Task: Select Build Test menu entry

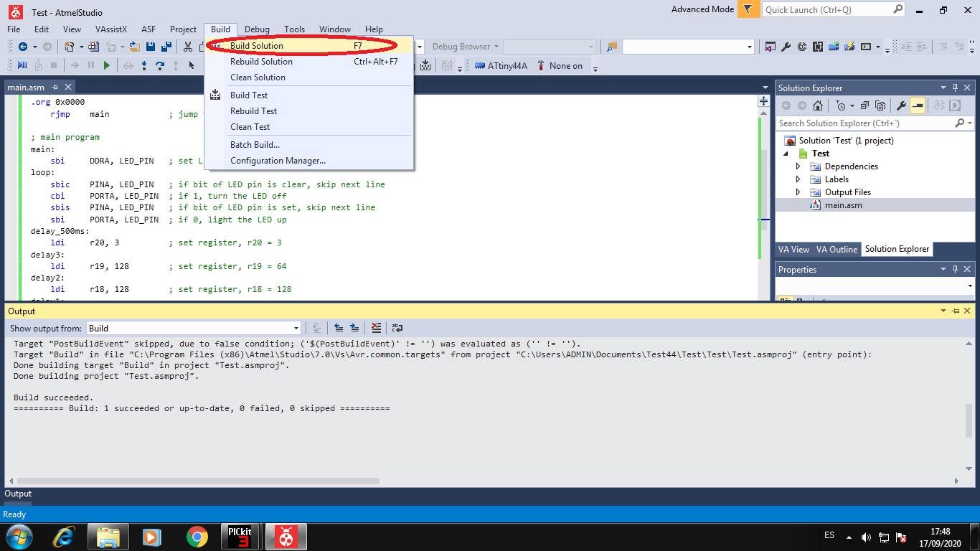Action: click(x=308, y=95)
